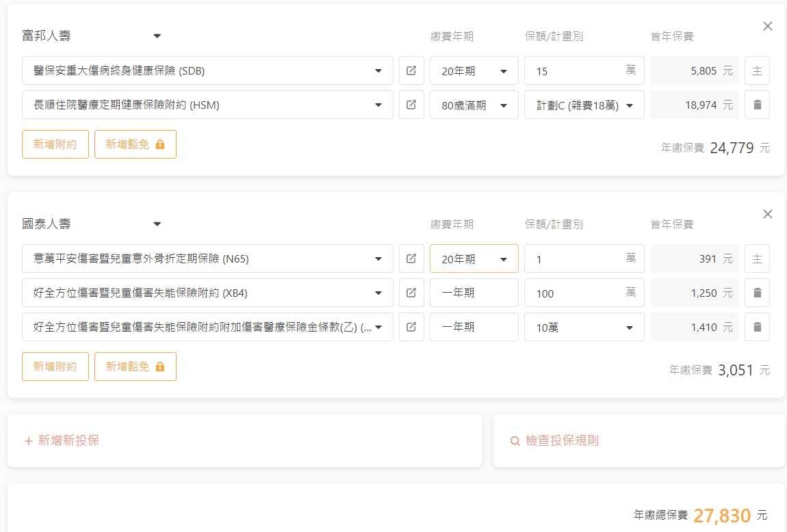Open external link for 意萬平安傷害暨兒童意外骨折定期保險 (N65)

point(411,258)
